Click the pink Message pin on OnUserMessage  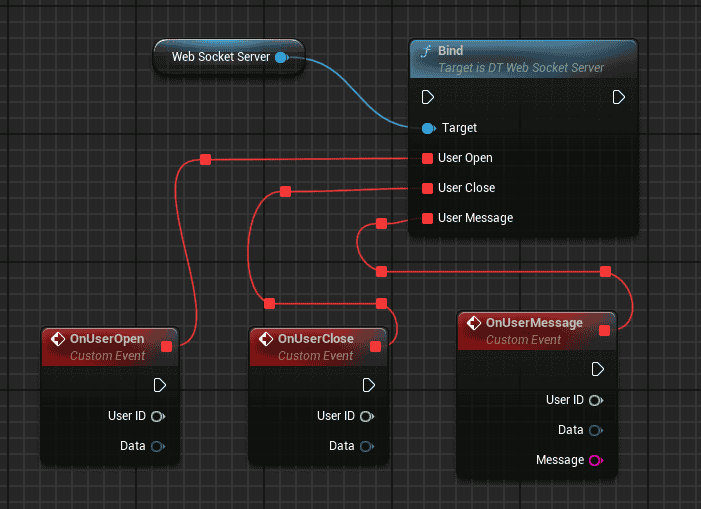coord(596,460)
